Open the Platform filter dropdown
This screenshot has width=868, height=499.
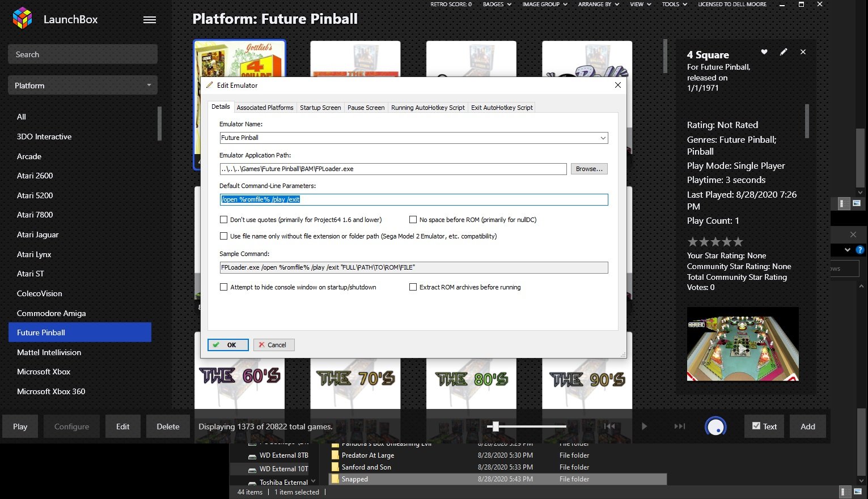83,86
